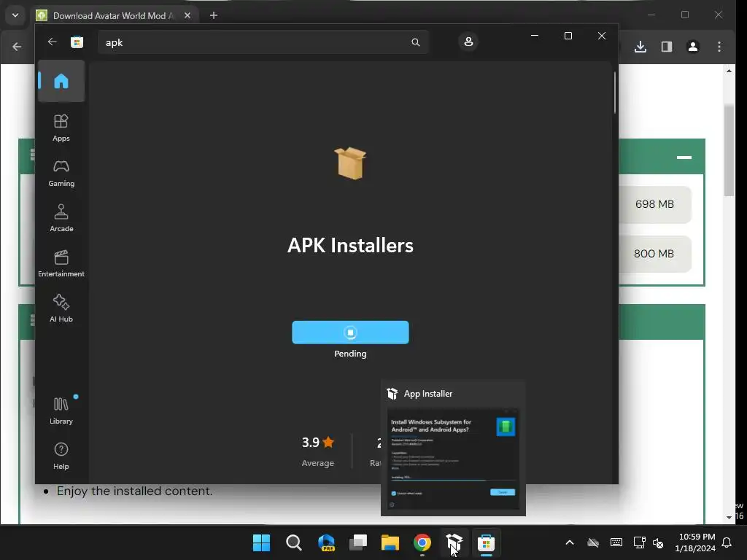Screen dimensions: 747x560
Task: Open Help in the Store sidebar
Action: (x=61, y=456)
